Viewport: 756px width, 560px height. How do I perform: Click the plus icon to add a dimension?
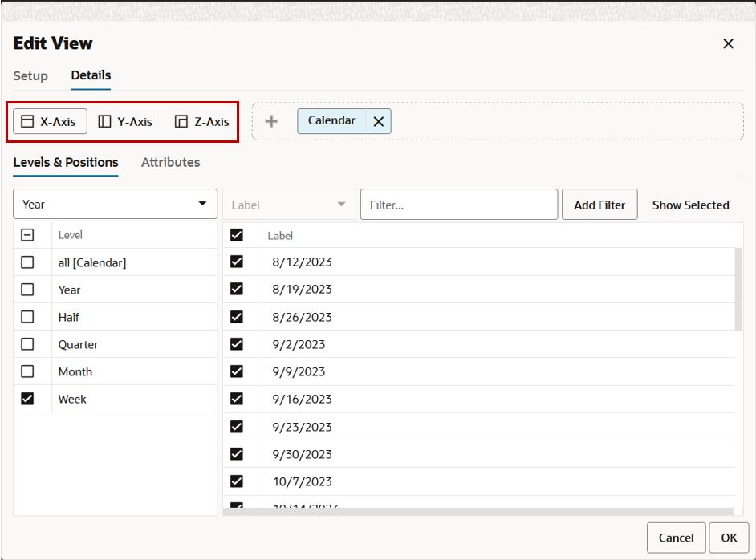270,121
